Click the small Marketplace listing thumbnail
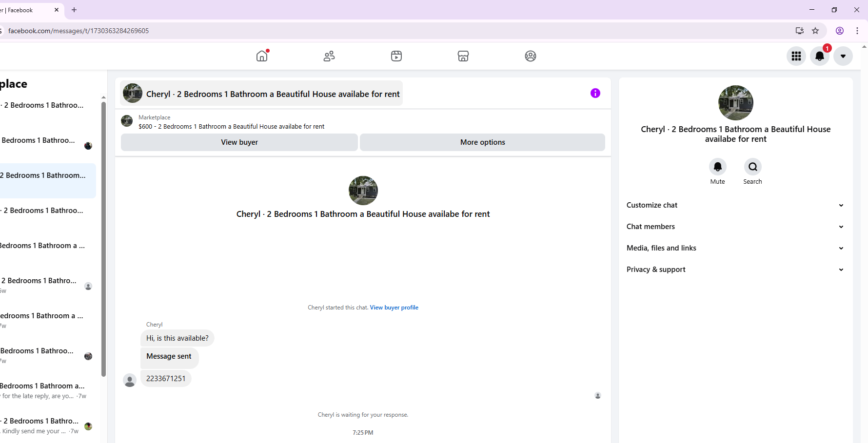The image size is (868, 443). (x=127, y=121)
